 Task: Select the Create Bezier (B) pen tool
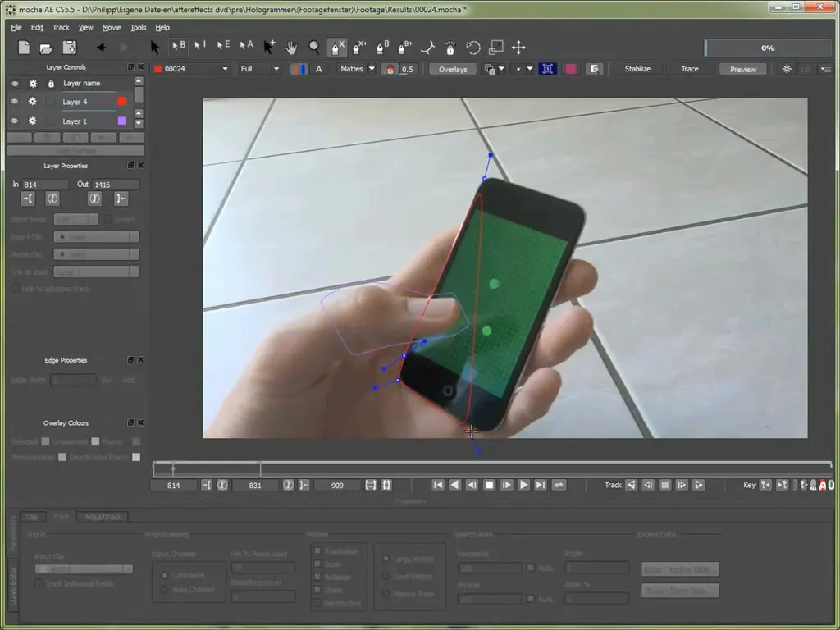pyautogui.click(x=382, y=47)
